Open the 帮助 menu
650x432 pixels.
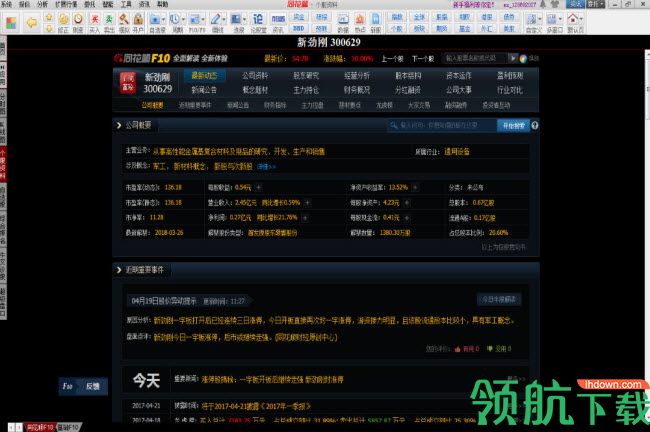click(x=162, y=4)
